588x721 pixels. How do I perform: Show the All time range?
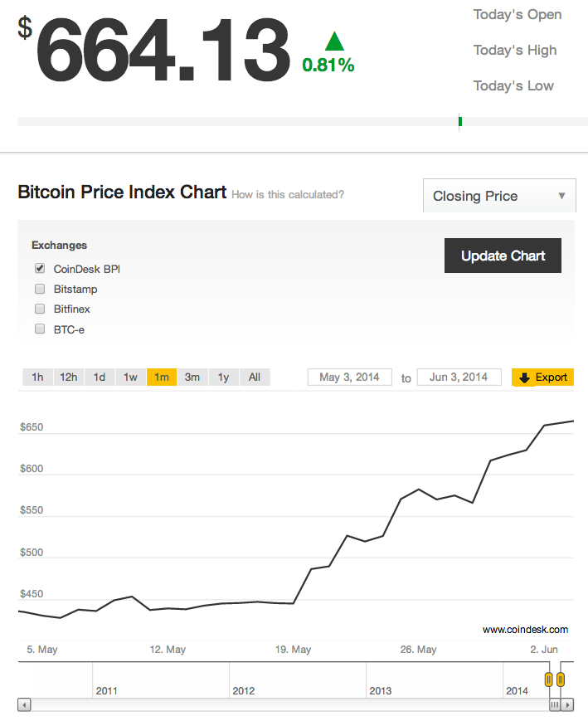pos(255,378)
